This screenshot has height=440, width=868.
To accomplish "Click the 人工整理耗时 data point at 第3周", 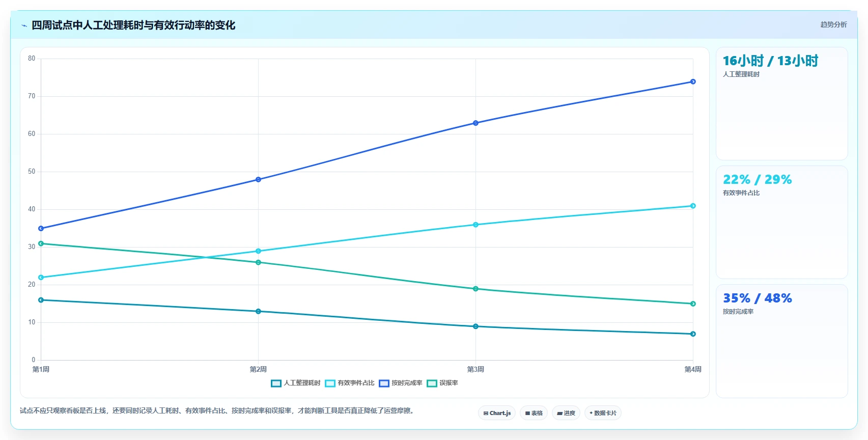I will point(475,326).
